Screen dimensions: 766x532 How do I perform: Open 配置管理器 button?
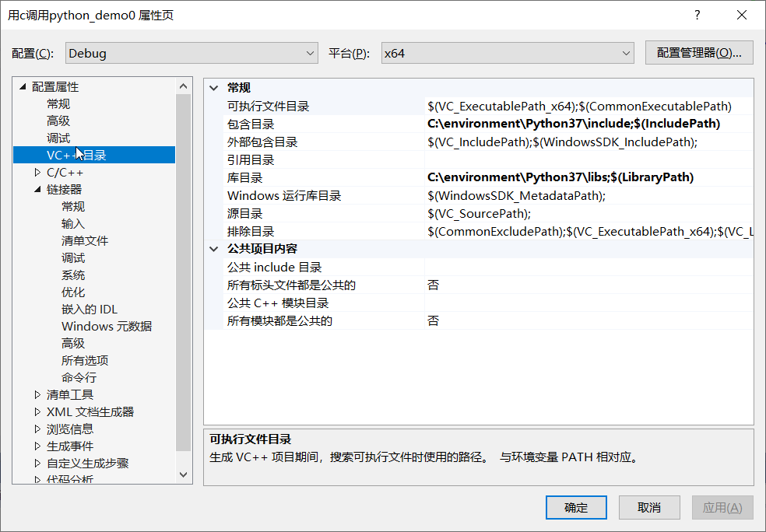[x=698, y=53]
